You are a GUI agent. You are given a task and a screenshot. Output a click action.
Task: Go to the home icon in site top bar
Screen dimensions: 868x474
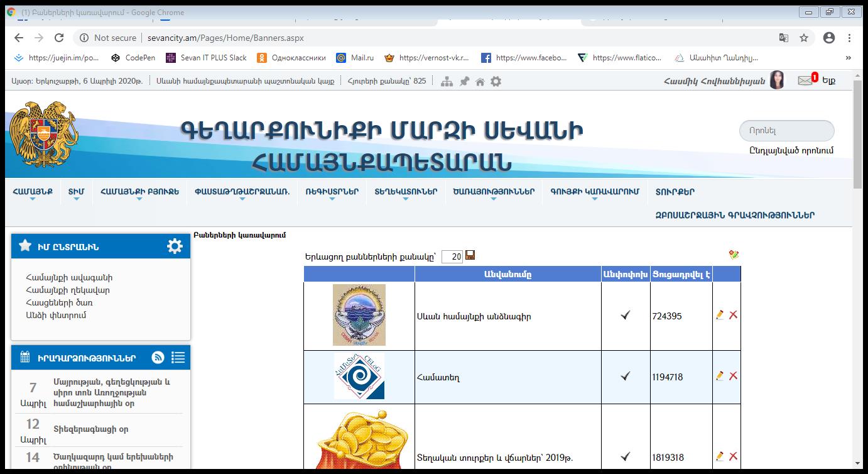coord(480,81)
